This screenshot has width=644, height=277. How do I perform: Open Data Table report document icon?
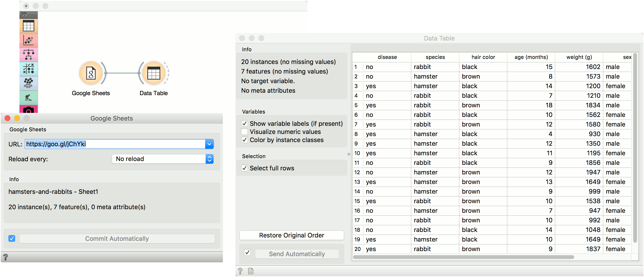click(250, 271)
